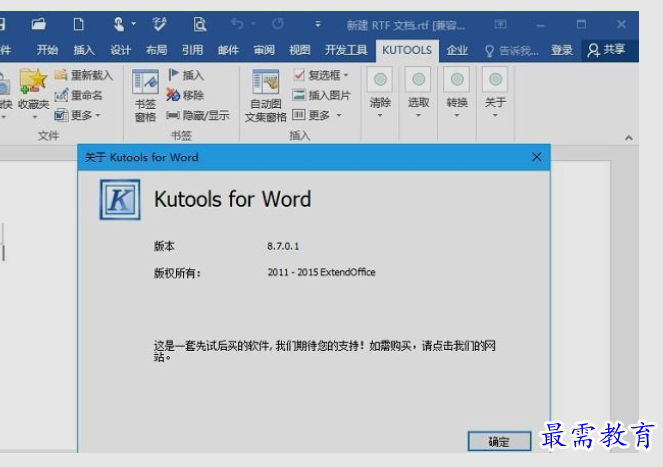Expand the 关于 dropdown arrow
The height and width of the screenshot is (467, 663).
[495, 115]
